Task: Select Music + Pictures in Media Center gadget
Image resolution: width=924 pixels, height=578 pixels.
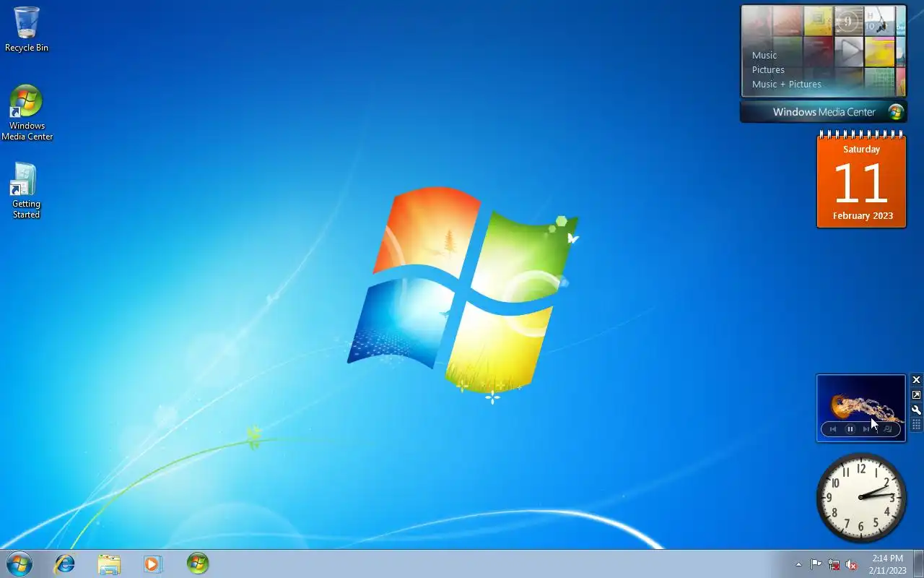Action: [x=787, y=84]
